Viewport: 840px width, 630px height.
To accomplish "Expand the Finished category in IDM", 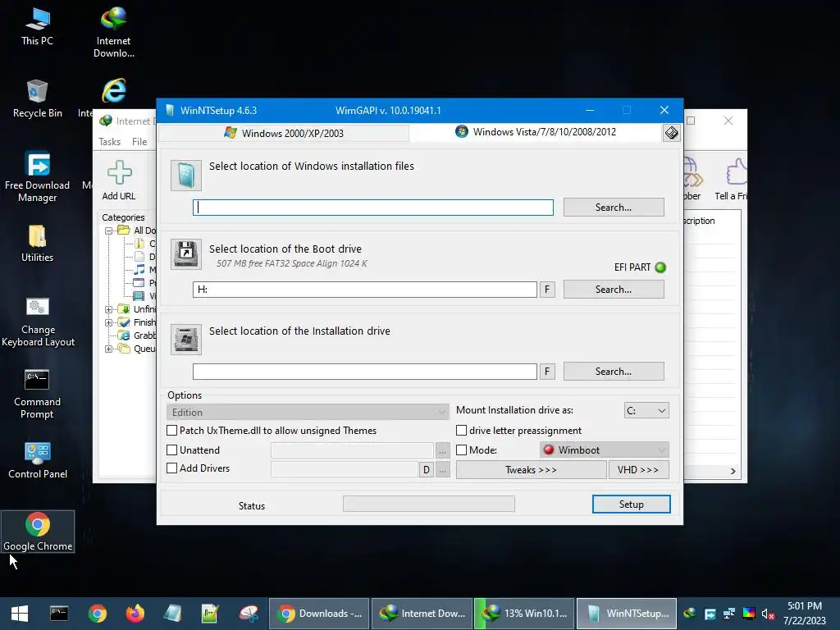I will [109, 322].
